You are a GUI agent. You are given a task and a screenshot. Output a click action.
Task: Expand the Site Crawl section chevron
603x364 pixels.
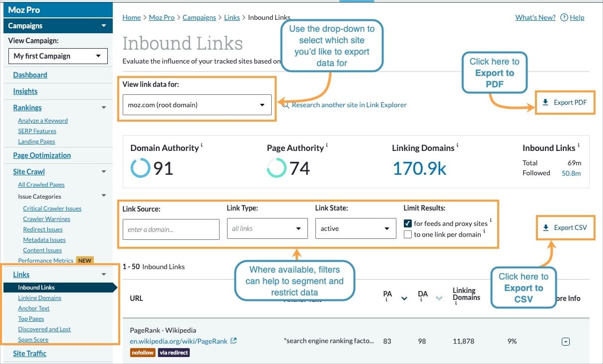[104, 172]
